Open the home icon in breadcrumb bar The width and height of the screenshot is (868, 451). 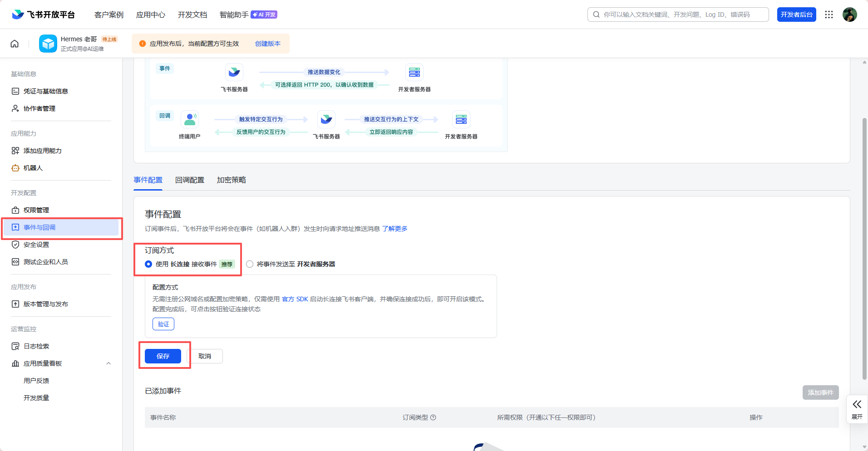point(15,44)
